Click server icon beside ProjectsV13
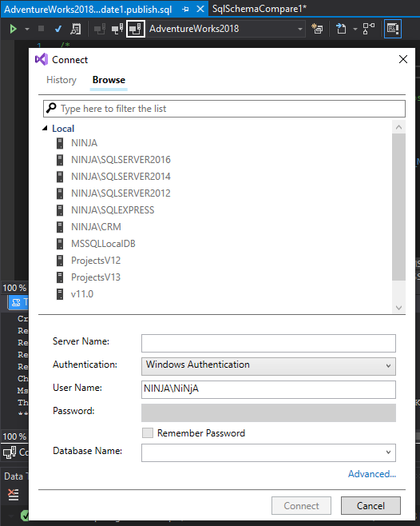 point(60,277)
